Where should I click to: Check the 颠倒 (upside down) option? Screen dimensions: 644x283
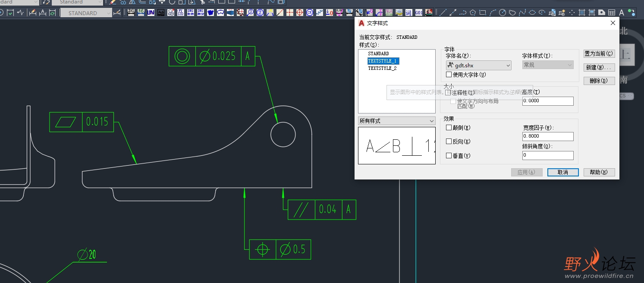(449, 128)
